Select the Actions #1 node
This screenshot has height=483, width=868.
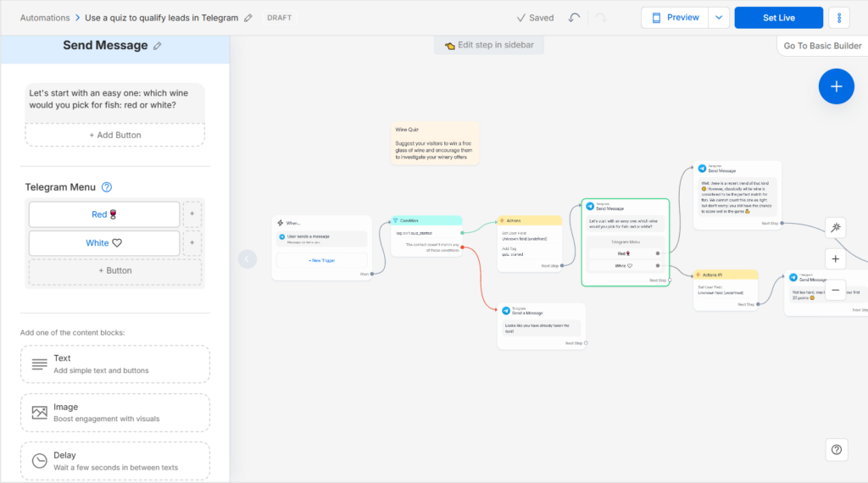tap(726, 290)
